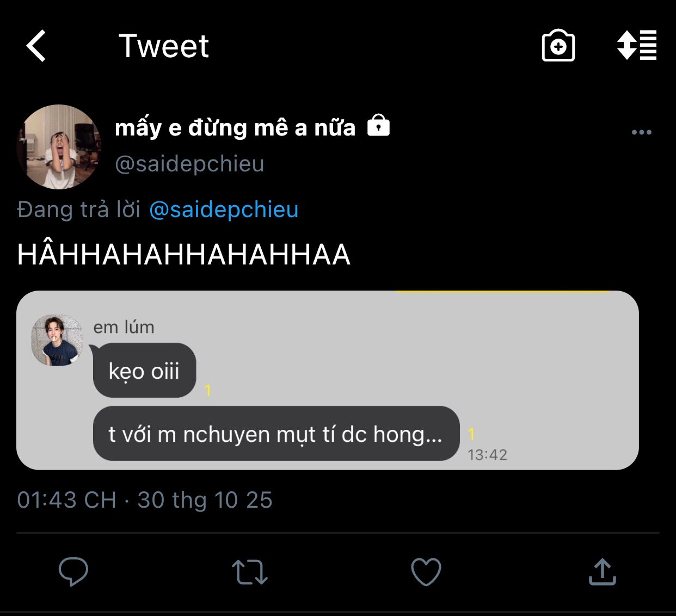Click the reply speech bubble icon
676x616 pixels.
click(x=73, y=571)
